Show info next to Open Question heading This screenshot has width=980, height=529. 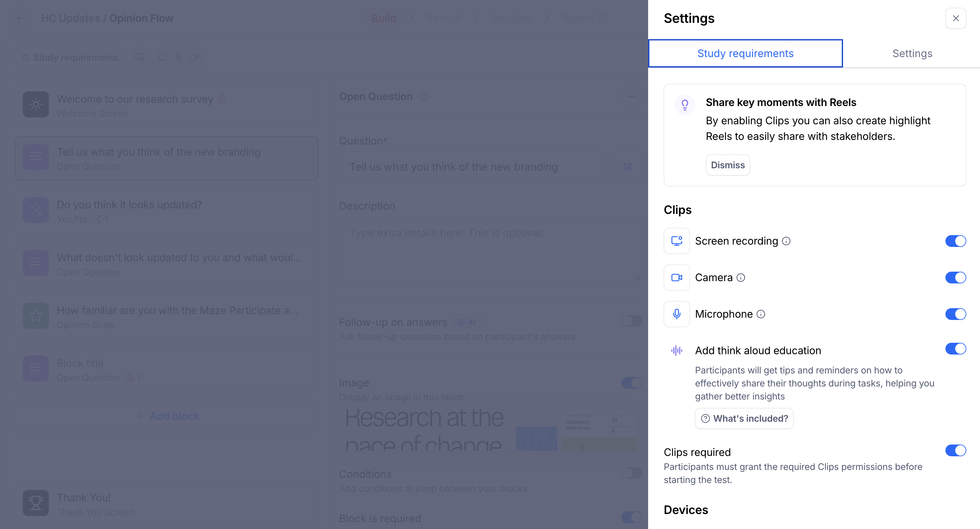pyautogui.click(x=423, y=97)
